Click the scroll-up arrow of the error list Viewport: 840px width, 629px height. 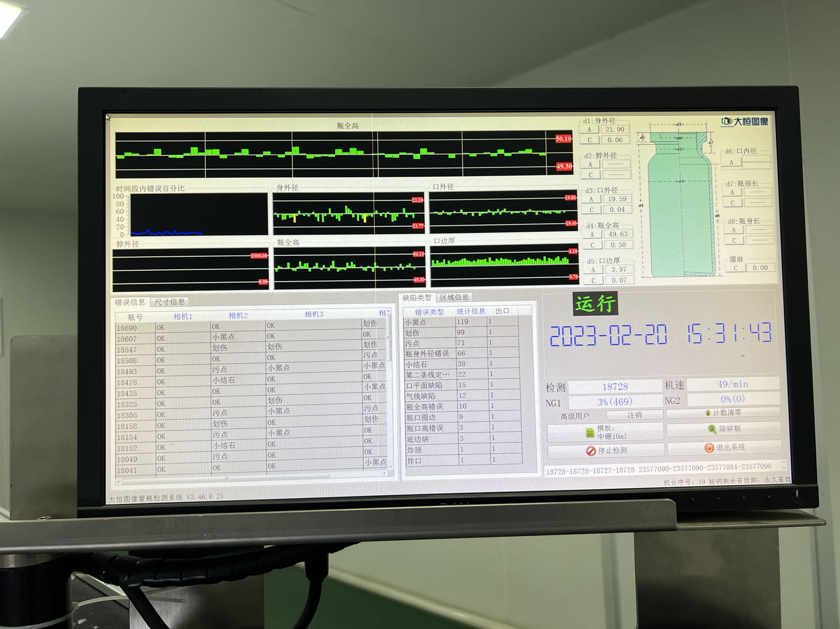click(389, 312)
